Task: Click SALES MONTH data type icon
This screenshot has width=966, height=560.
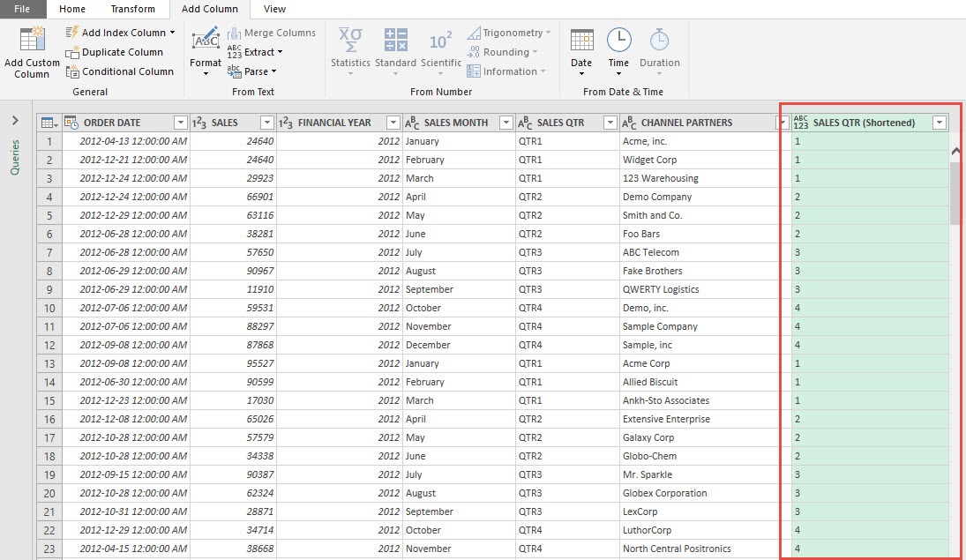Action: coord(411,123)
